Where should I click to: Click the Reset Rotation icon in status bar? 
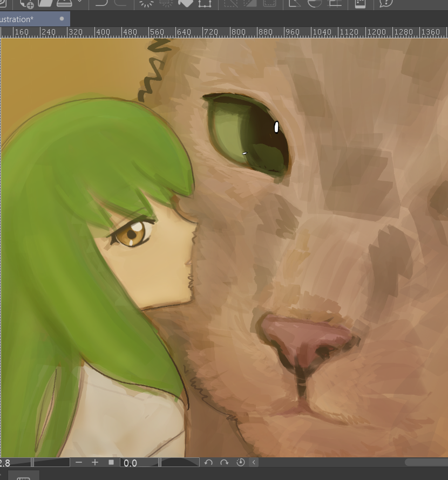pos(241,463)
